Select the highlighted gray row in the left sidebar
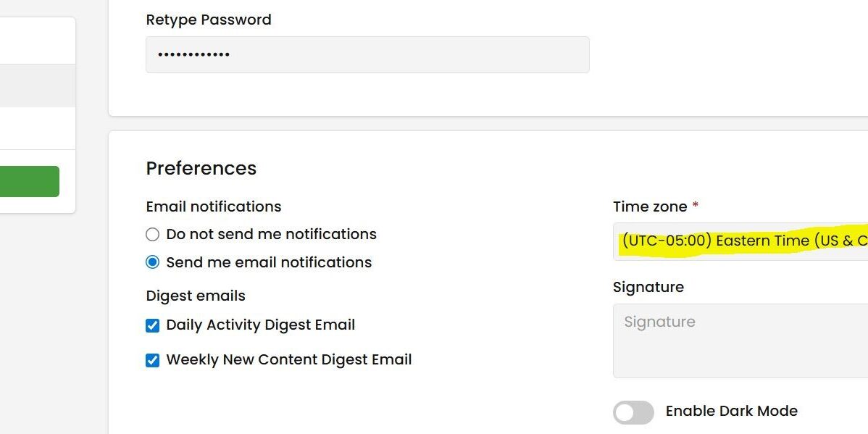 click(x=38, y=85)
